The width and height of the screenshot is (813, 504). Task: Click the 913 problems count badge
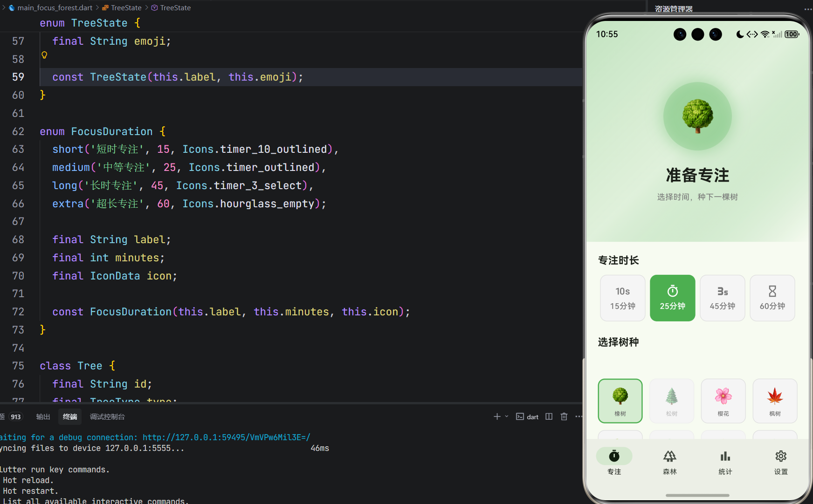click(16, 417)
